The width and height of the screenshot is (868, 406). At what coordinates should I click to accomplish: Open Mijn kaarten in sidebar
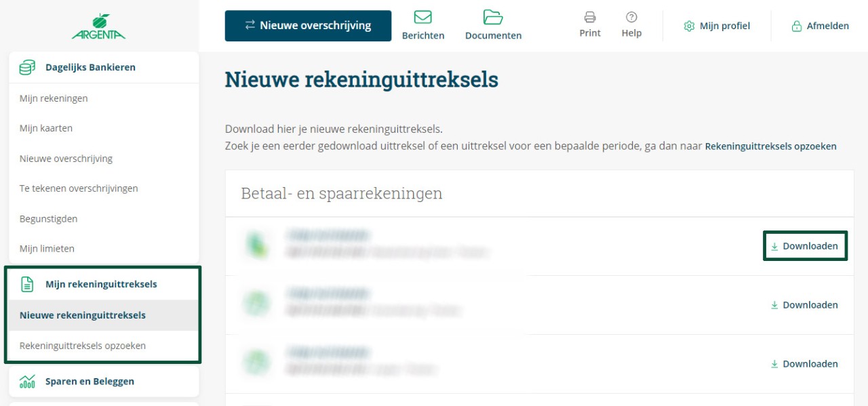pos(46,128)
